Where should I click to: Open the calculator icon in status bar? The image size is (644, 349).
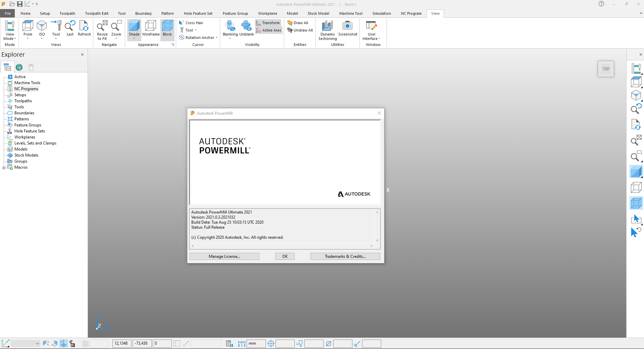[230, 344]
